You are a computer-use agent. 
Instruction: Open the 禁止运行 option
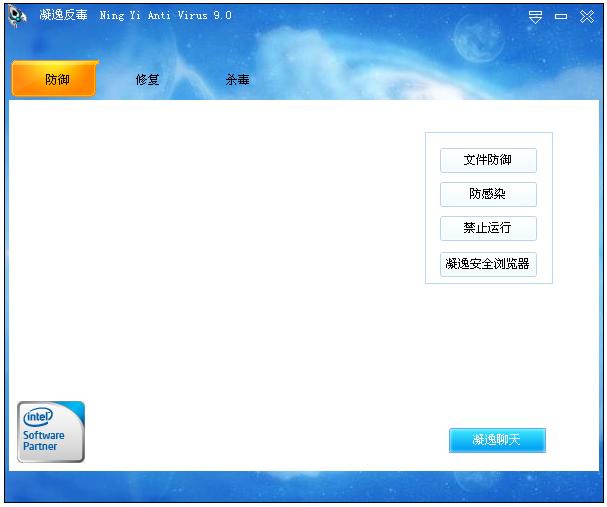coord(488,228)
